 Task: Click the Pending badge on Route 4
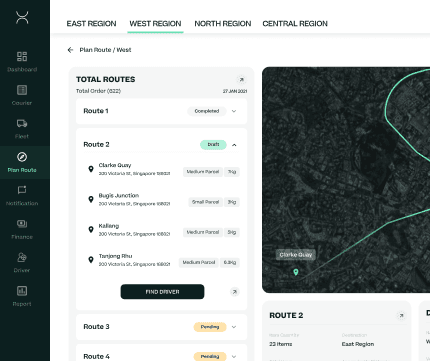(210, 356)
